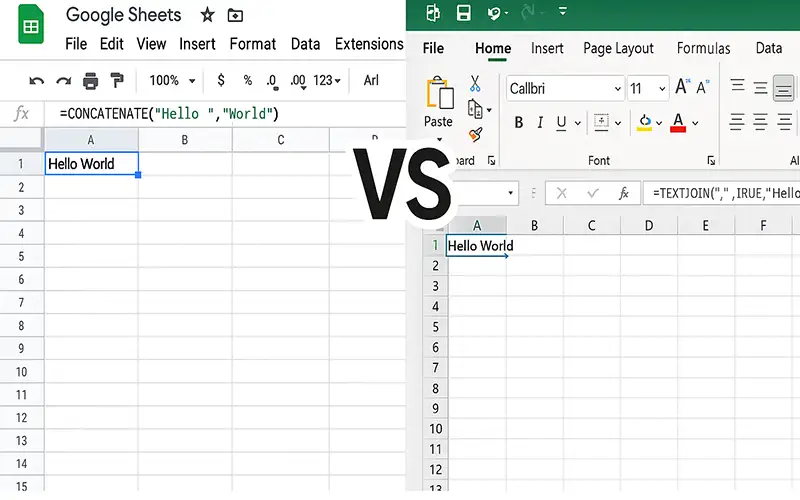Viewport: 800px width, 500px height.
Task: Switch to the Page Layout tab
Action: click(618, 48)
